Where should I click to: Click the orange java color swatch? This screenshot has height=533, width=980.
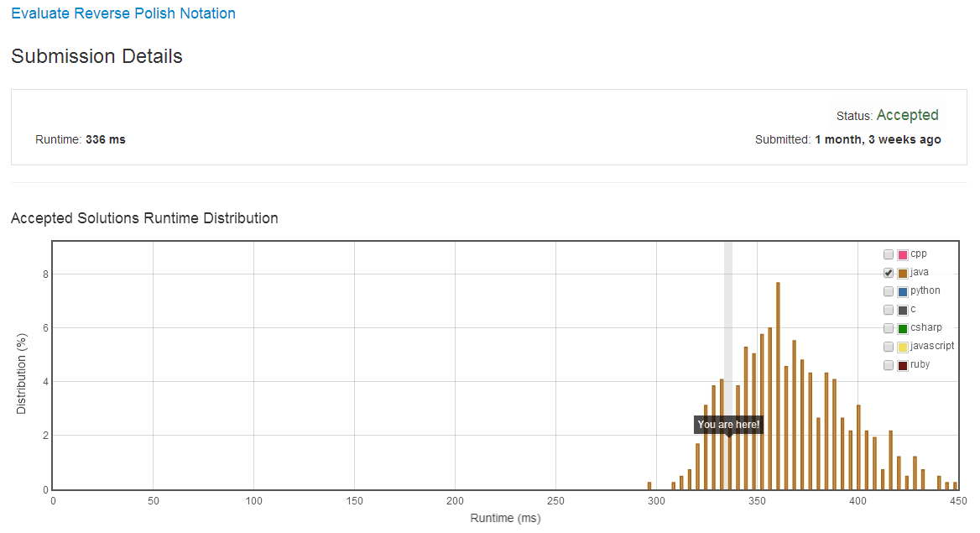pos(903,274)
